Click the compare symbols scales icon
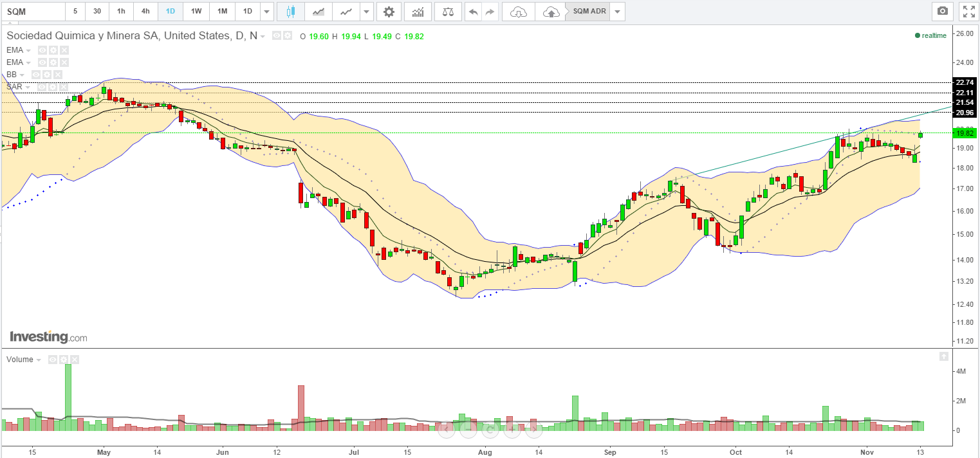980x458 pixels. [x=448, y=12]
